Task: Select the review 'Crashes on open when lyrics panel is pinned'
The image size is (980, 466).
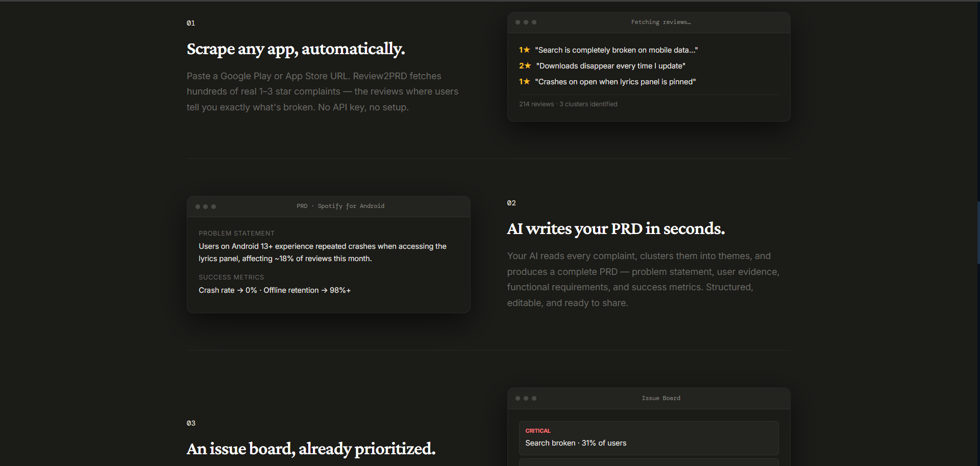Action: [615, 81]
